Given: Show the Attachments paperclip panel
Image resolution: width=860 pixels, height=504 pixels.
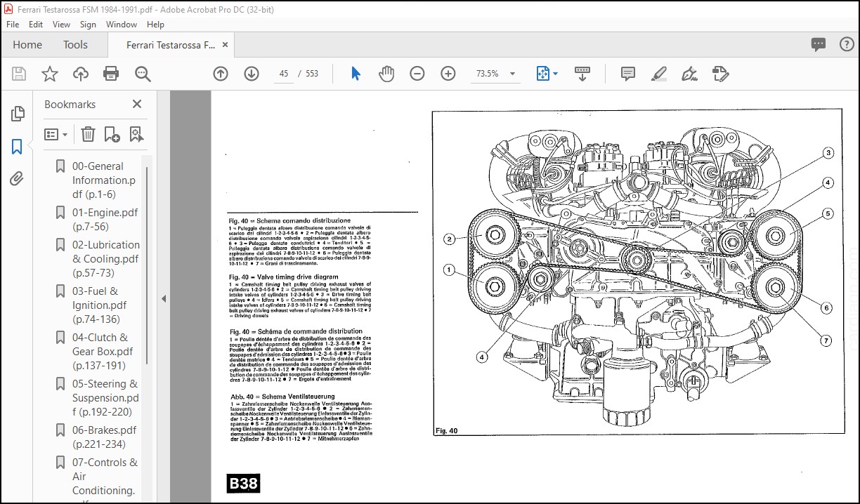Looking at the screenshot, I should 18,179.
